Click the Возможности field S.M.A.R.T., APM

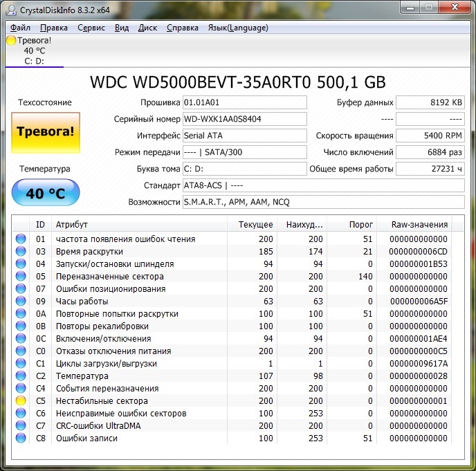pos(324,202)
